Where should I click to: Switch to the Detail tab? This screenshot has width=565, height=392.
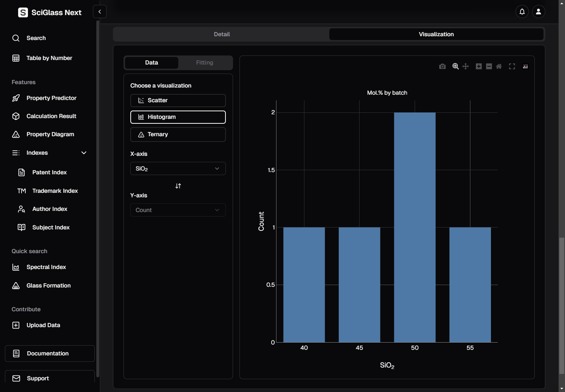click(222, 34)
